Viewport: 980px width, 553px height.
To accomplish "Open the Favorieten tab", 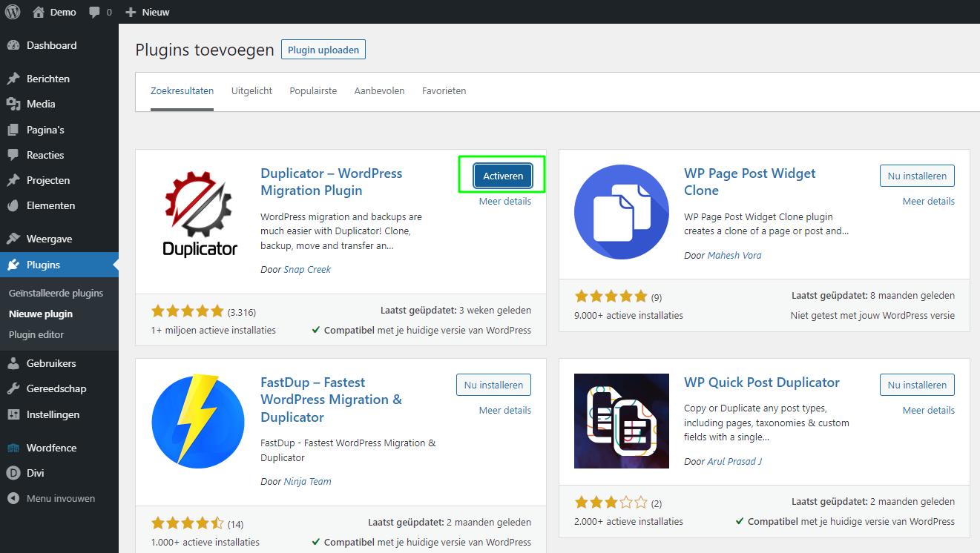I will click(444, 91).
